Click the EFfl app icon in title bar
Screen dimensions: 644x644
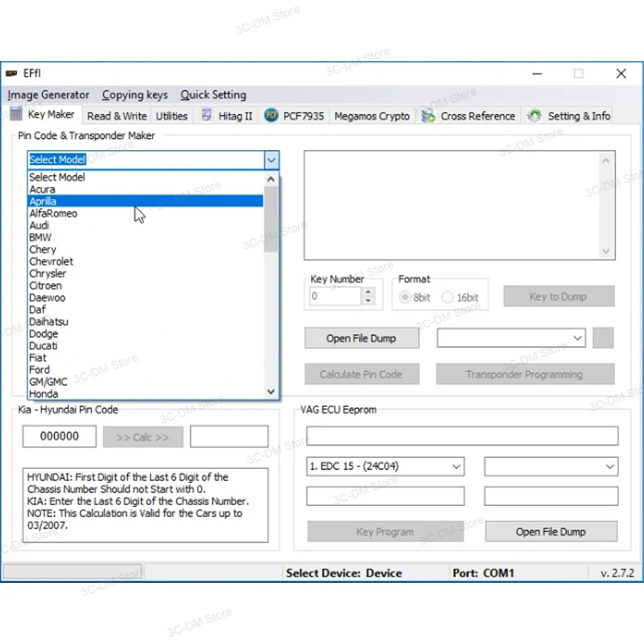coord(11,73)
